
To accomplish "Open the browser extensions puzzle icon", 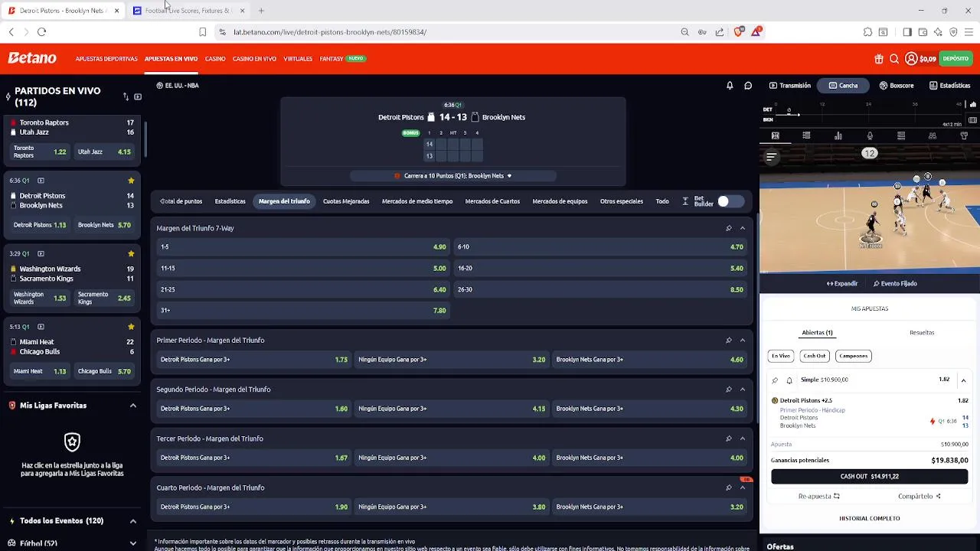I will [x=867, y=32].
